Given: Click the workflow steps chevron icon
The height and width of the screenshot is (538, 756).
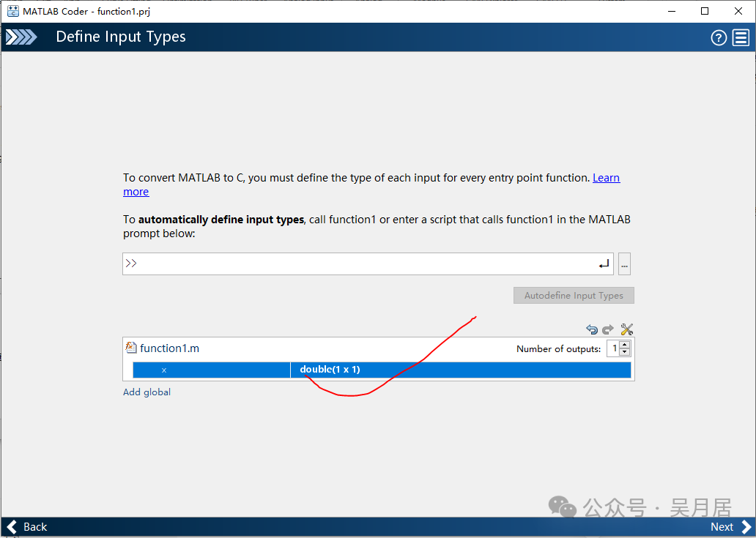Looking at the screenshot, I should pyautogui.click(x=21, y=37).
